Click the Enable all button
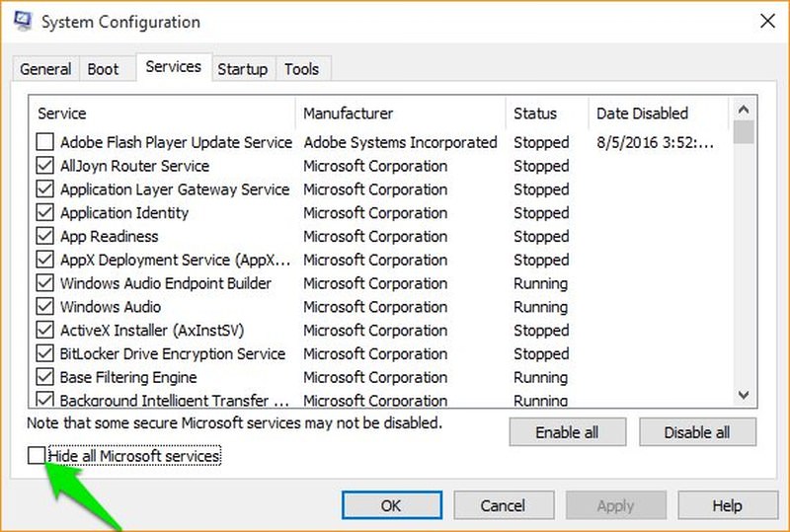790x532 pixels. (x=567, y=431)
